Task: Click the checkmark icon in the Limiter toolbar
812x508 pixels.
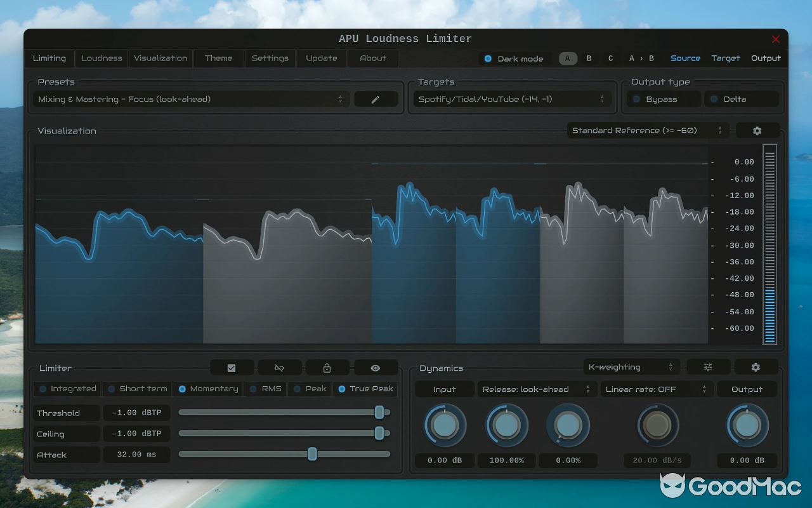Action: 232,367
